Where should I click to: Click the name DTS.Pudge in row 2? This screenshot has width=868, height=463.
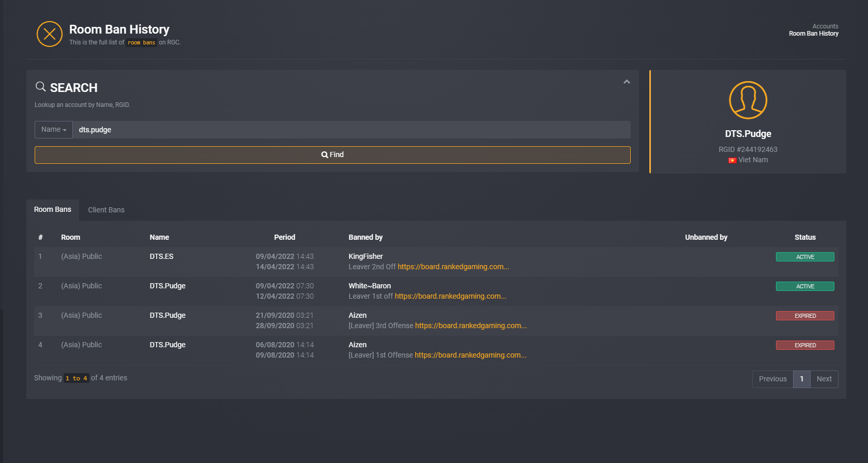(x=167, y=286)
